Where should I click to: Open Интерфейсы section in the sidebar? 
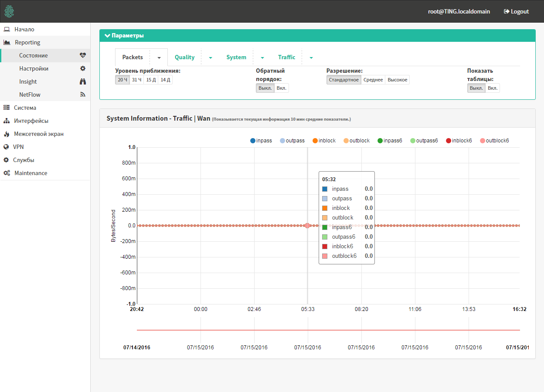coord(31,121)
